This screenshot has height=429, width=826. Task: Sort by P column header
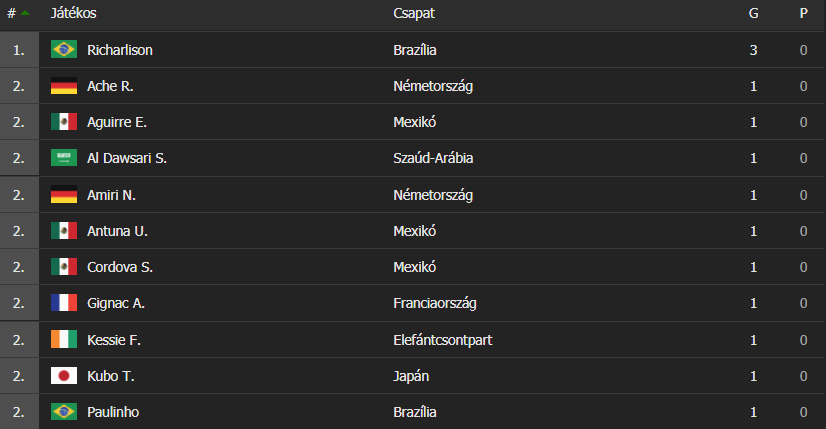click(x=803, y=13)
